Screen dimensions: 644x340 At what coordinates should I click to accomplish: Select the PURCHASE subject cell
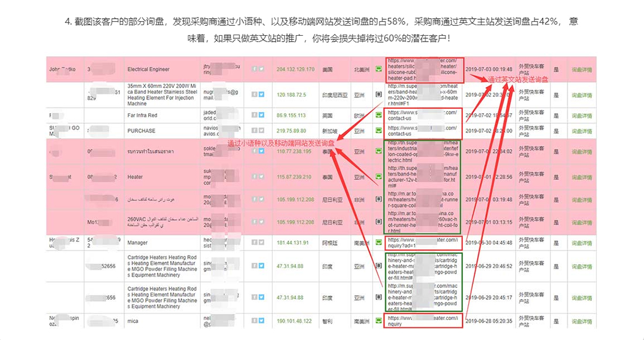pyautogui.click(x=142, y=131)
